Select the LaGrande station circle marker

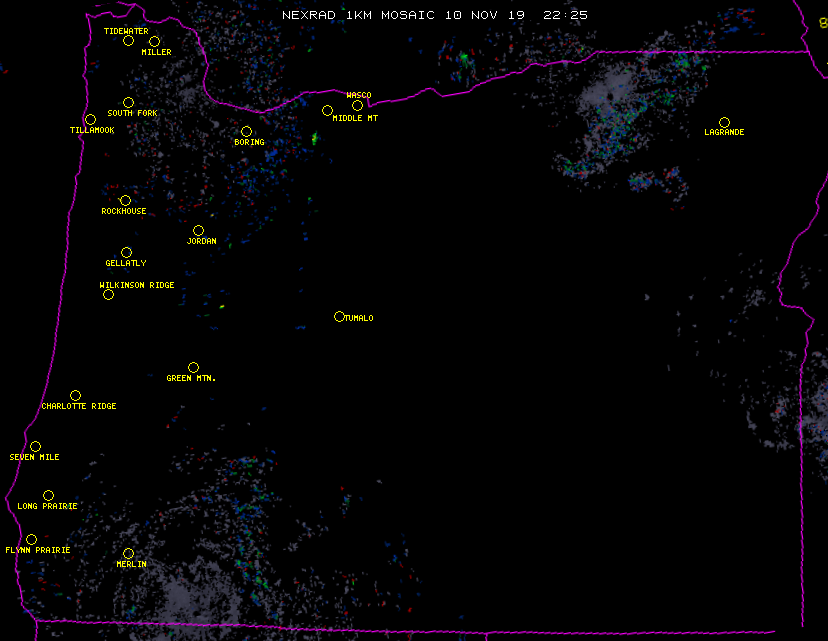pos(724,122)
